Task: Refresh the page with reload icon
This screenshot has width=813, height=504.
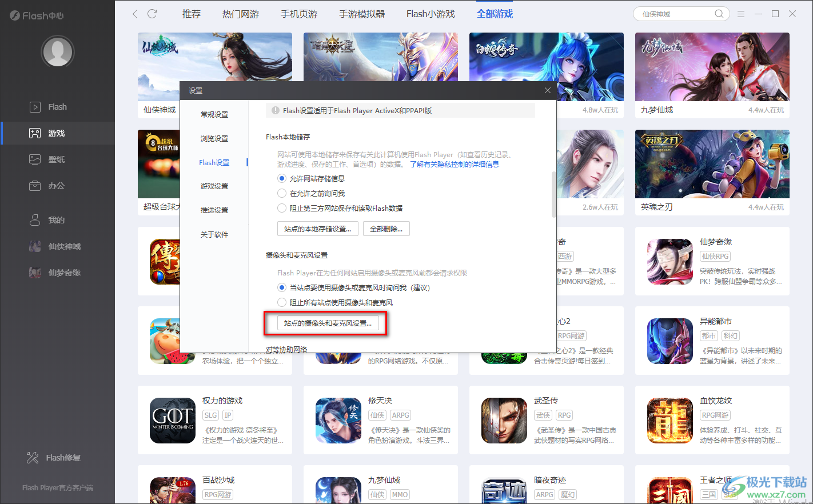Action: (x=152, y=14)
